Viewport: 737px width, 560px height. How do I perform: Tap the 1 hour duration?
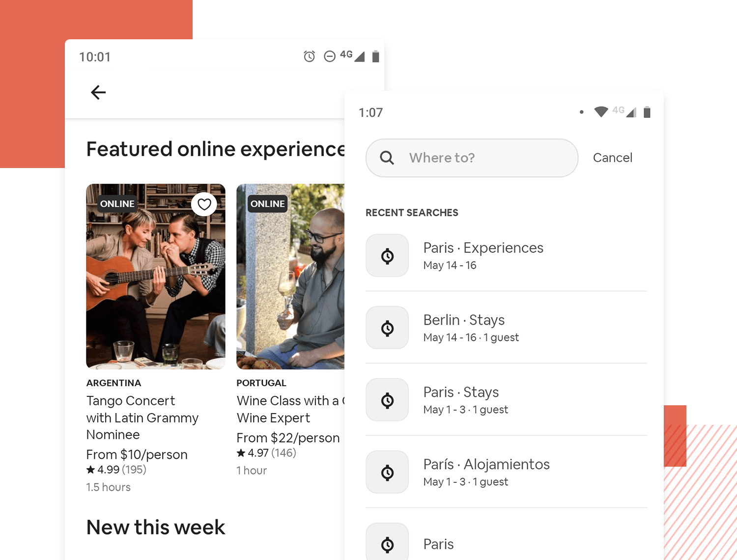click(252, 471)
